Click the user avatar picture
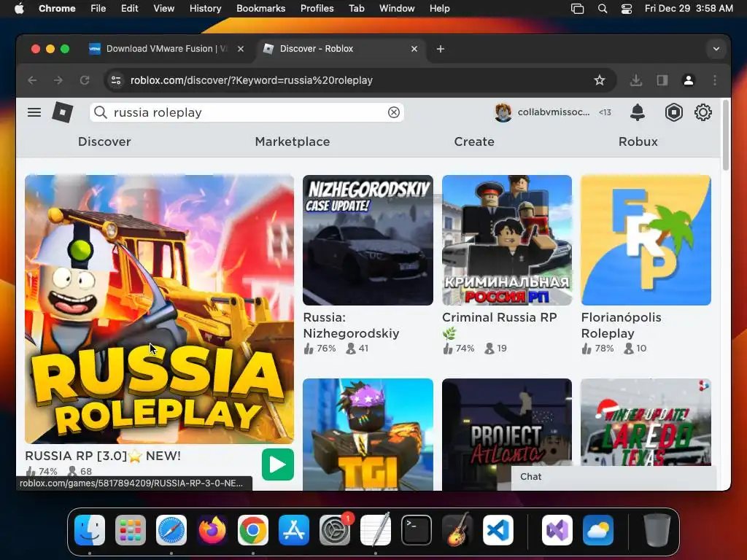The image size is (747, 560). click(x=503, y=112)
